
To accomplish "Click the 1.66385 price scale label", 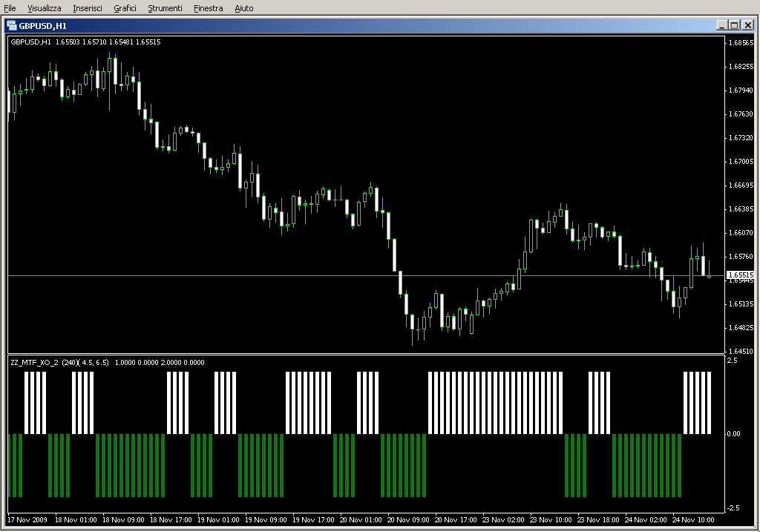I will click(741, 208).
